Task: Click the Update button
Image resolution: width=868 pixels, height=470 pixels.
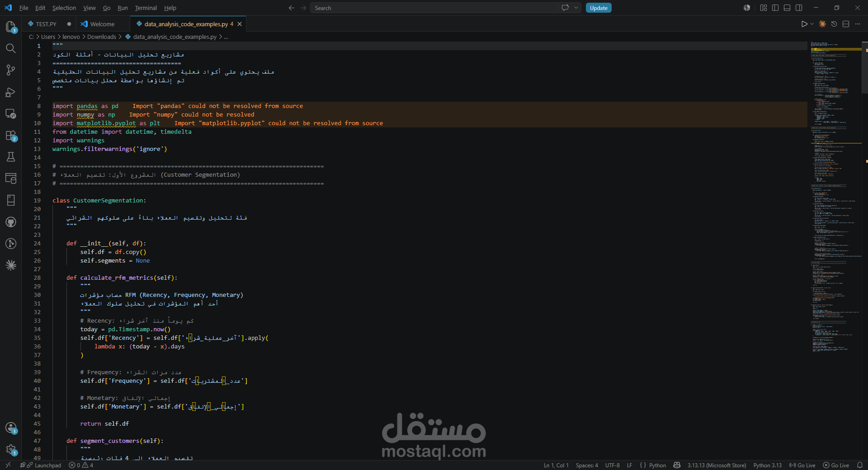Action: [599, 8]
